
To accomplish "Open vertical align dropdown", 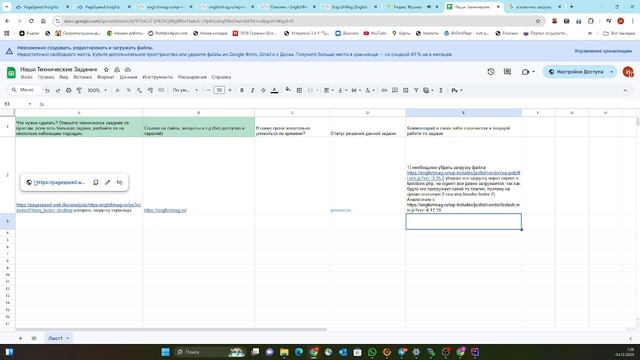I will click(x=342, y=90).
